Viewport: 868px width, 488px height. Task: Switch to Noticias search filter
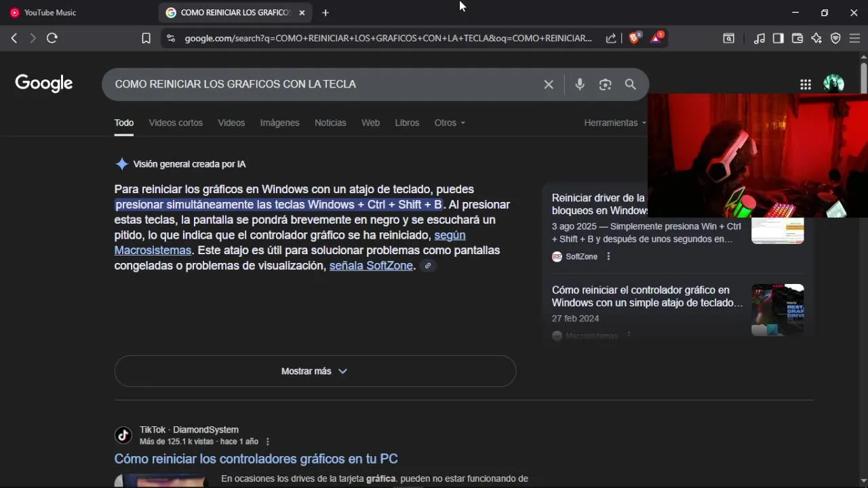(330, 123)
